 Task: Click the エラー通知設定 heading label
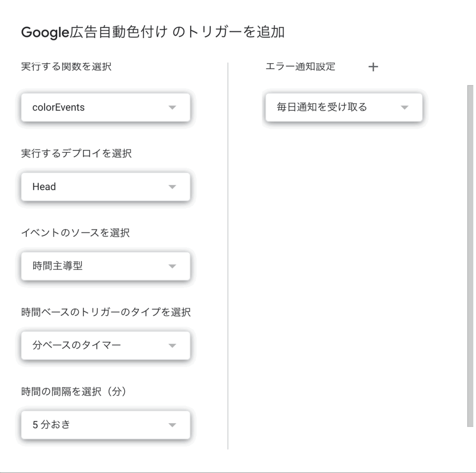pyautogui.click(x=300, y=66)
